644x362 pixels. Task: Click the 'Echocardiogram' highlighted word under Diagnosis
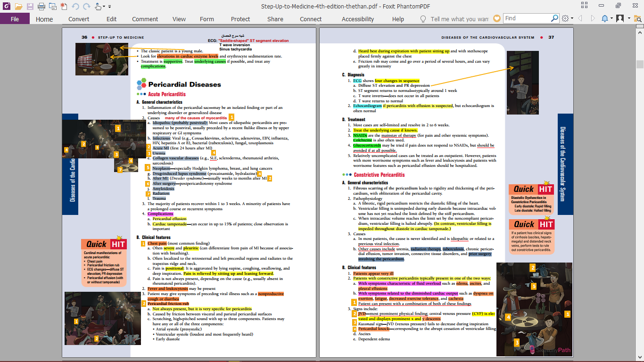(x=368, y=106)
